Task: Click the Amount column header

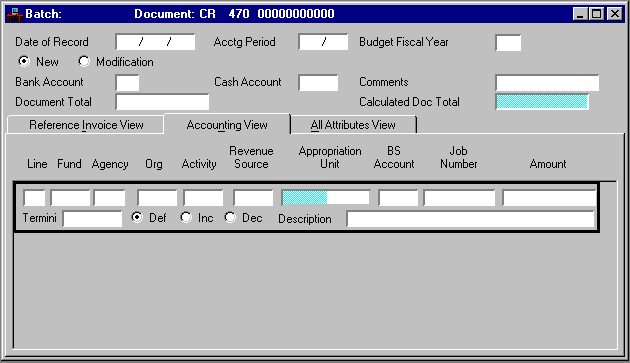Action: [548, 164]
